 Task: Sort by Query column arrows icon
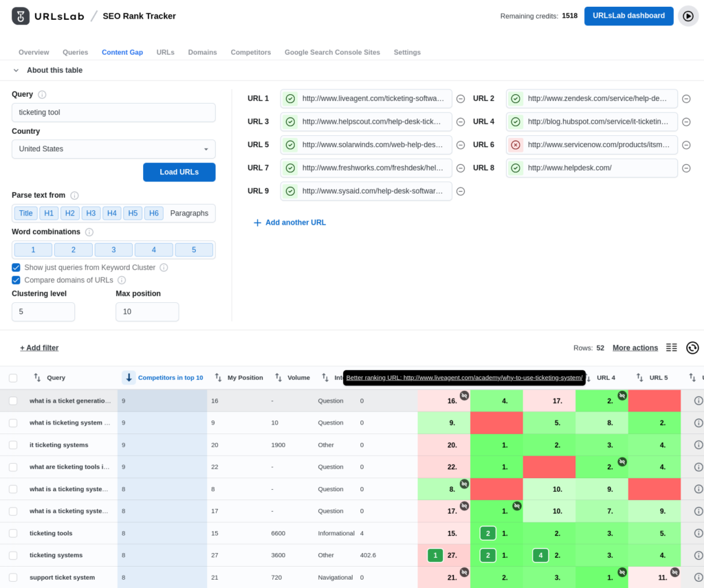coord(37,378)
